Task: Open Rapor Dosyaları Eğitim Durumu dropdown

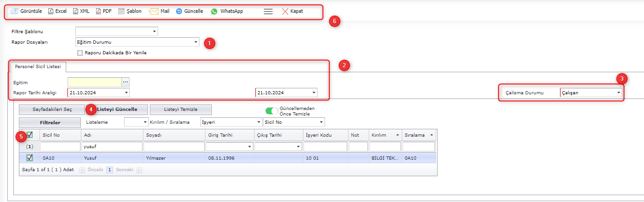Action: point(195,42)
